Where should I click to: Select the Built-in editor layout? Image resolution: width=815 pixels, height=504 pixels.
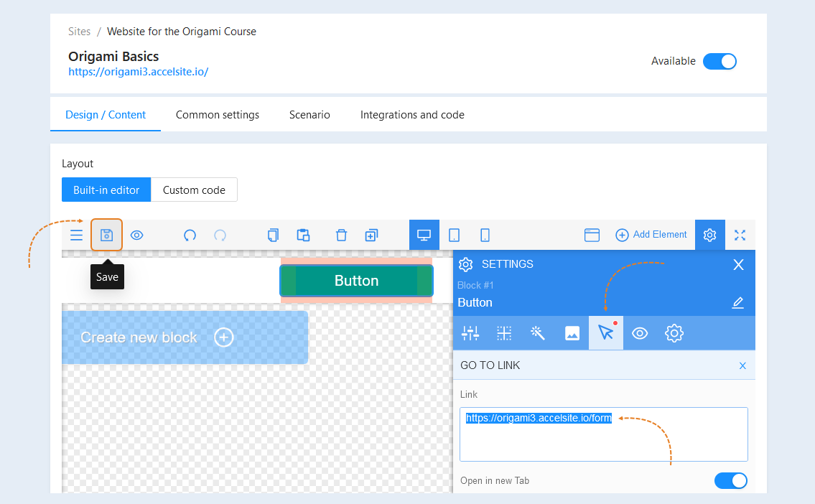(x=106, y=190)
